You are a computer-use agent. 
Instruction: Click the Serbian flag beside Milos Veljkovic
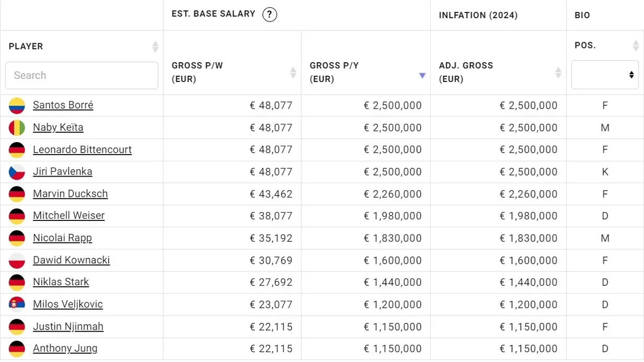click(17, 305)
